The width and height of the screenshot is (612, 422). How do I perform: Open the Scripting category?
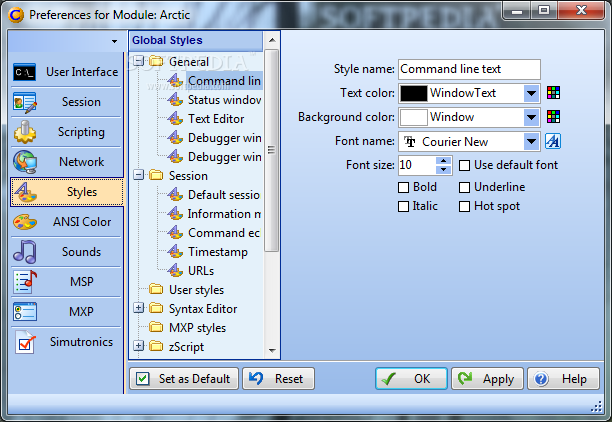[x=67, y=132]
